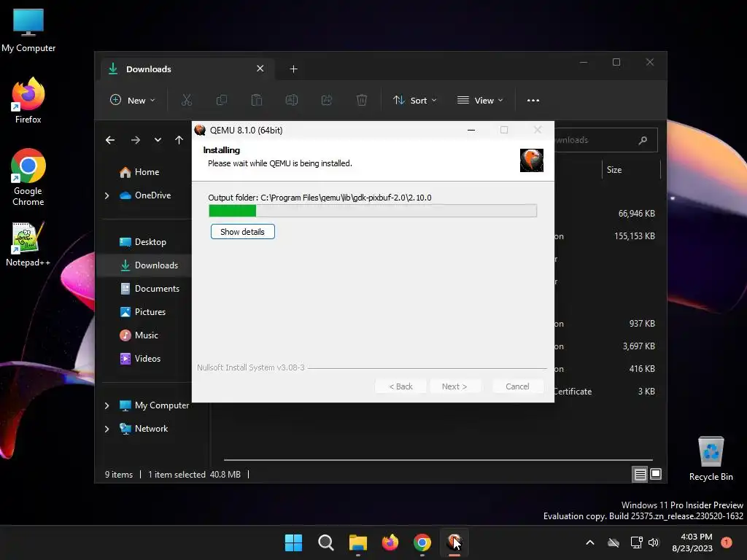747x560 pixels.
Task: Open Notepad++ desktop shortcut
Action: [28, 244]
